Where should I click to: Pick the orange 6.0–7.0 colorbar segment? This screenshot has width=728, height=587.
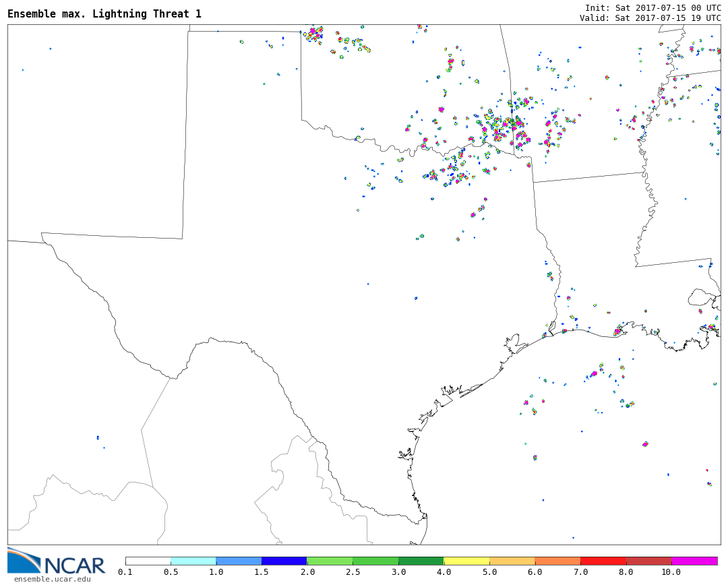pos(557,561)
